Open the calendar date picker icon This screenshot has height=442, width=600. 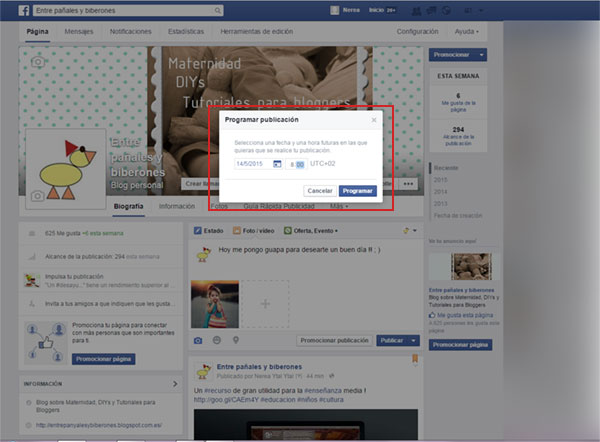pos(277,164)
